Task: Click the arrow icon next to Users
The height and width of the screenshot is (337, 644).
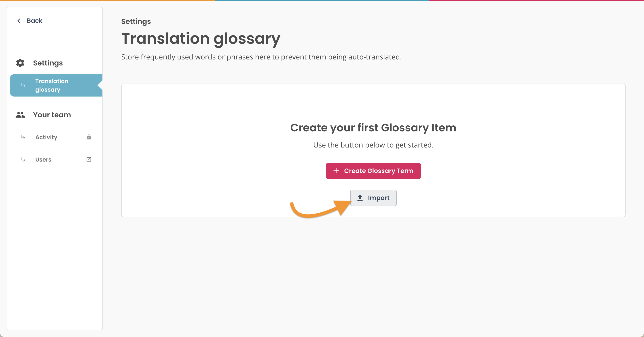Action: [x=23, y=159]
